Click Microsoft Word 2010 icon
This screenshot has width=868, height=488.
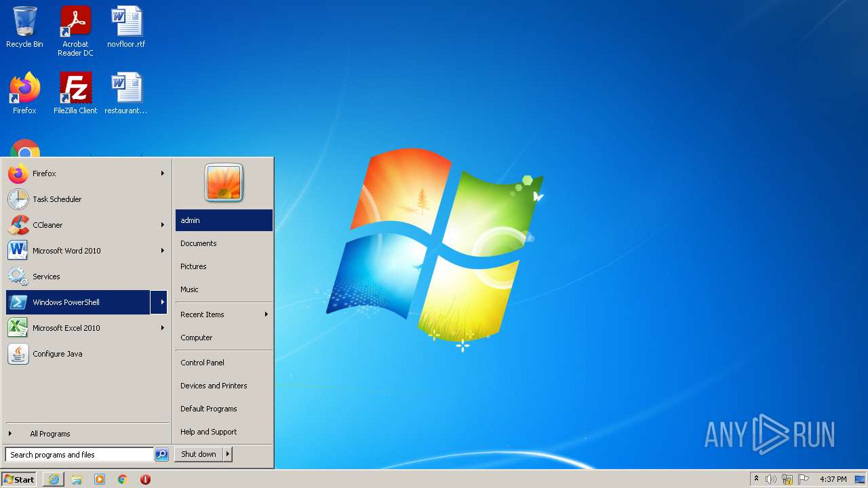[18, 251]
